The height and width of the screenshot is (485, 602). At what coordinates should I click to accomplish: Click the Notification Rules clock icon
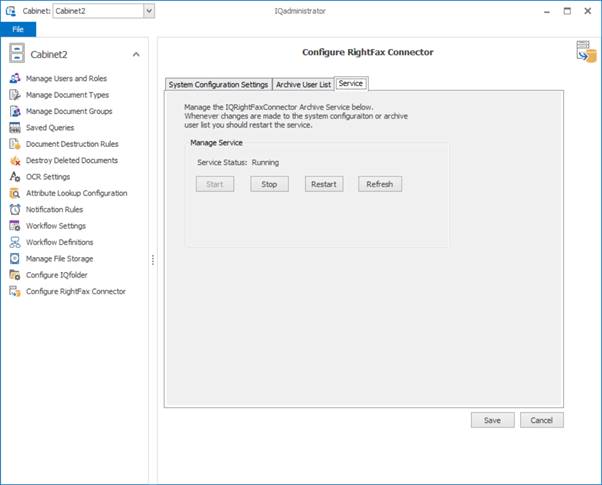(15, 210)
